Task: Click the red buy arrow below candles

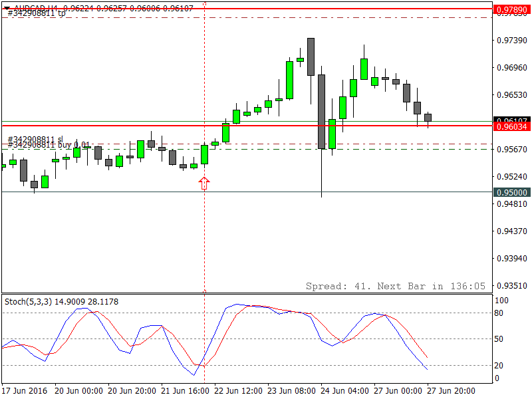Action: tap(204, 184)
